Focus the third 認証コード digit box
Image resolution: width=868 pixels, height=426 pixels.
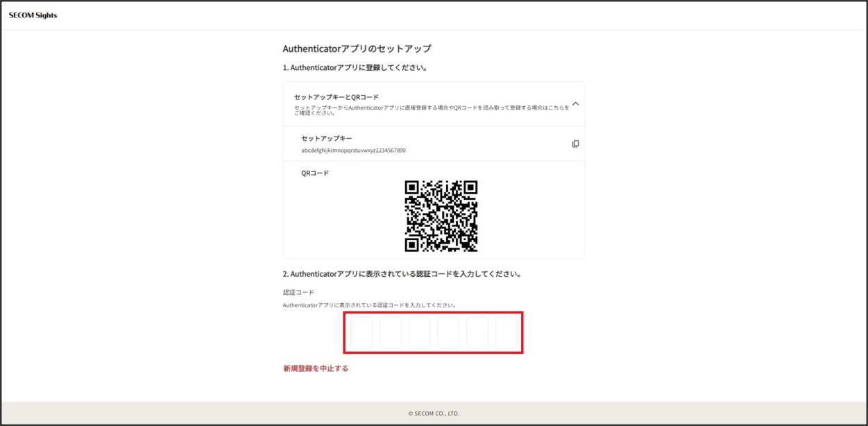click(420, 332)
